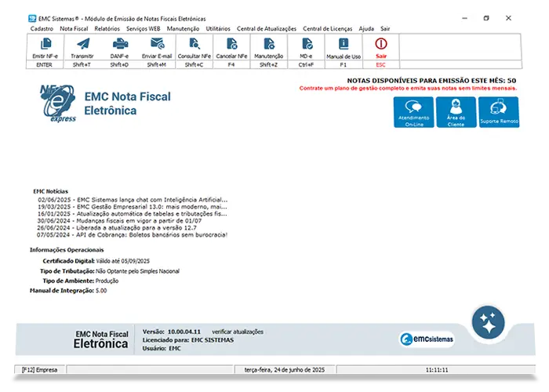549x392 pixels.
Task: Click the version number 10.00.04.11
Action: coord(184,332)
